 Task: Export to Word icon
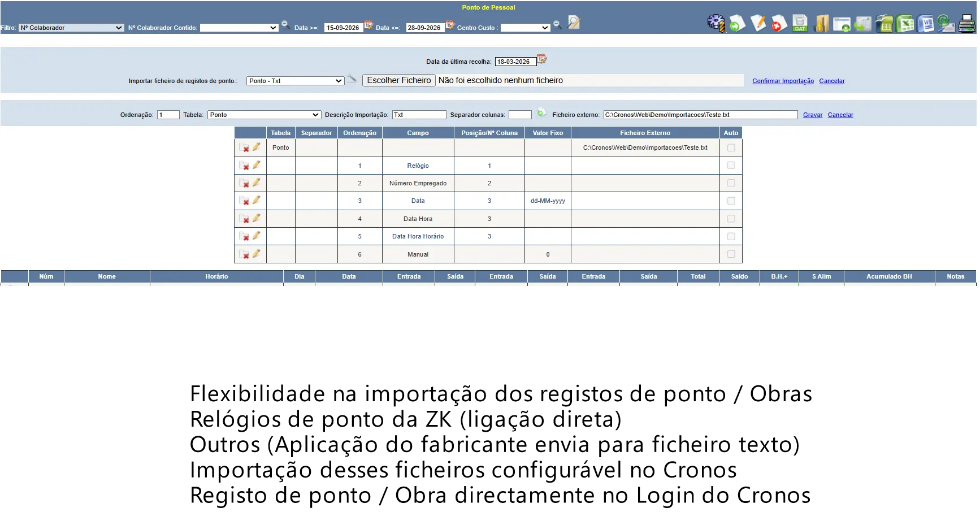coord(926,24)
